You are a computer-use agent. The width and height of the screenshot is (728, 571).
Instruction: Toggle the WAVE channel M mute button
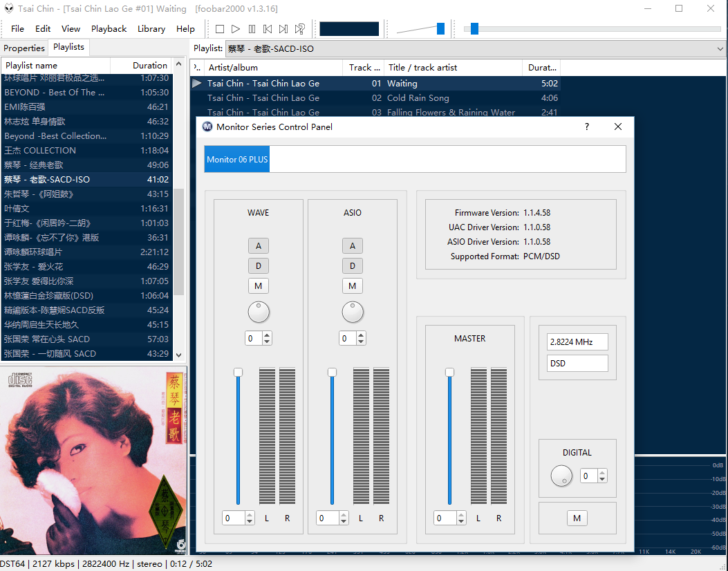click(259, 286)
